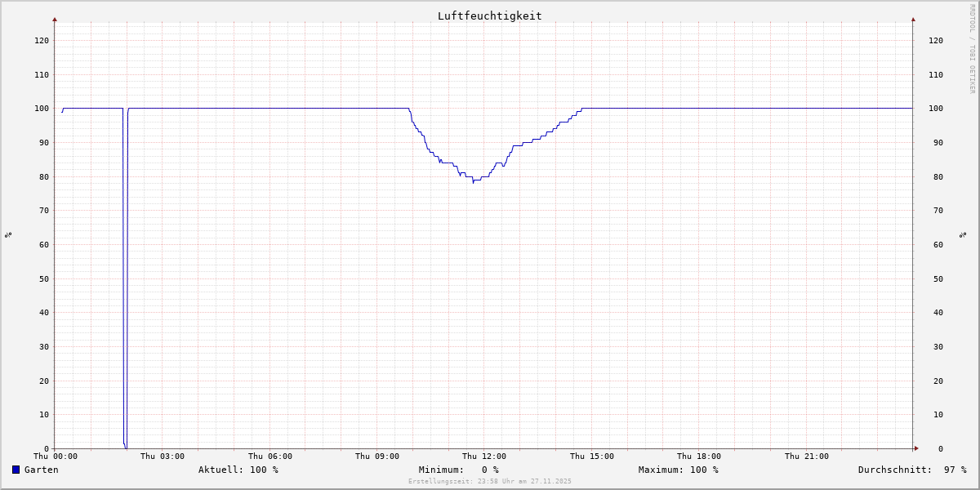Click the Garten legend label

click(41, 470)
